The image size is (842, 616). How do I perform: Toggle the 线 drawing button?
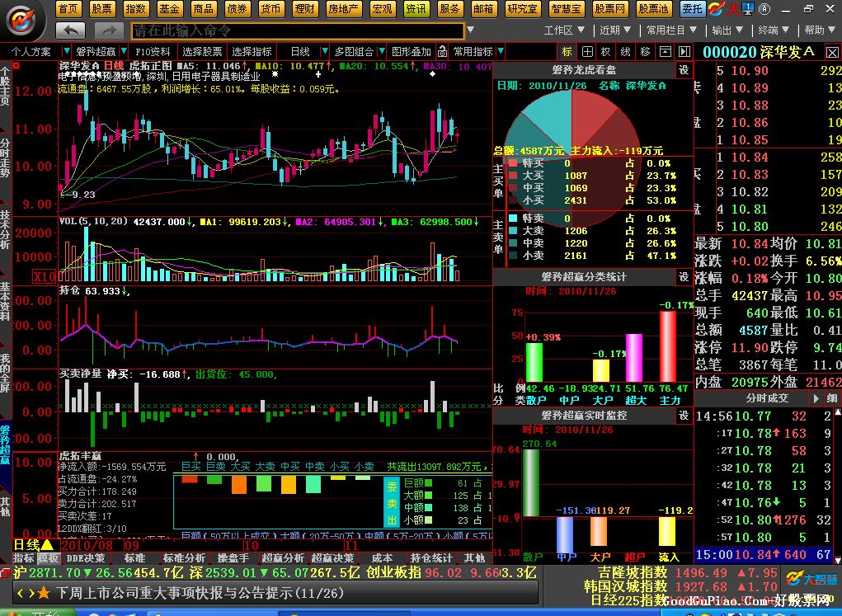pos(626,52)
